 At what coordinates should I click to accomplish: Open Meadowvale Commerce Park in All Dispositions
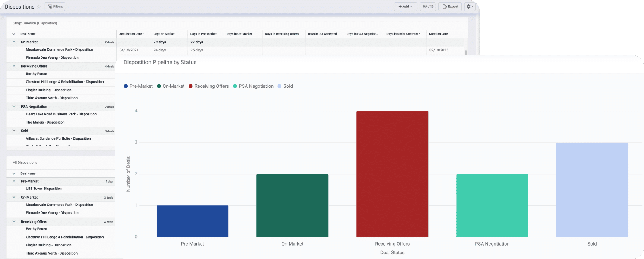coord(60,205)
